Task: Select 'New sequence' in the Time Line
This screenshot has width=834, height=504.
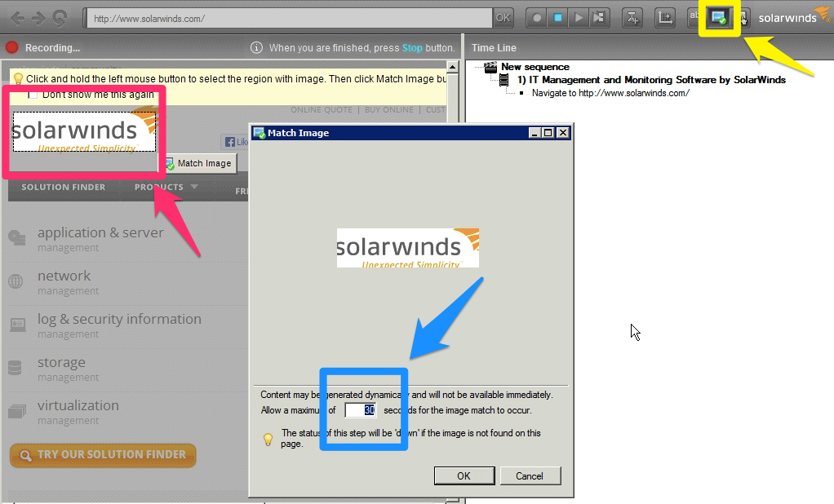Action: (535, 67)
